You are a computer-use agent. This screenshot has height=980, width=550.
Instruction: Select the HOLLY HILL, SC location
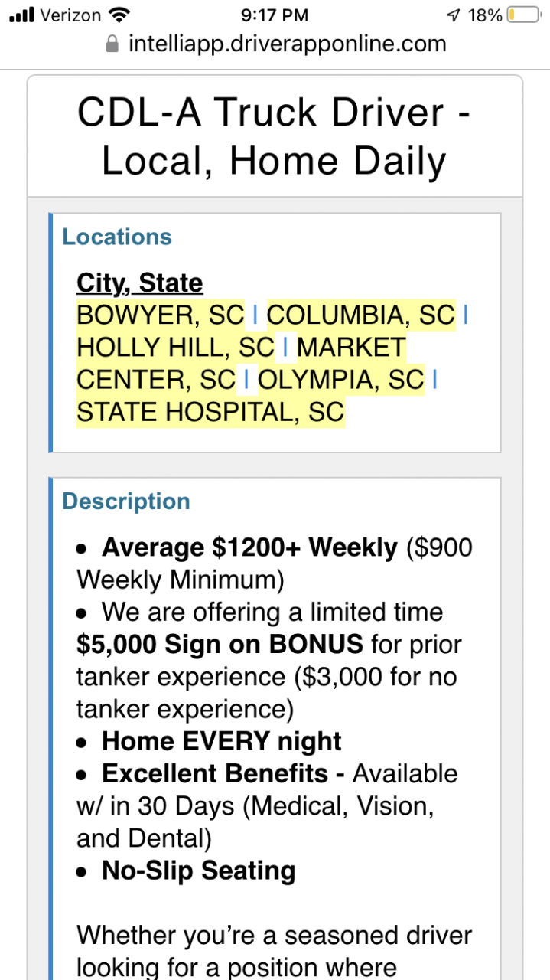tap(175, 348)
